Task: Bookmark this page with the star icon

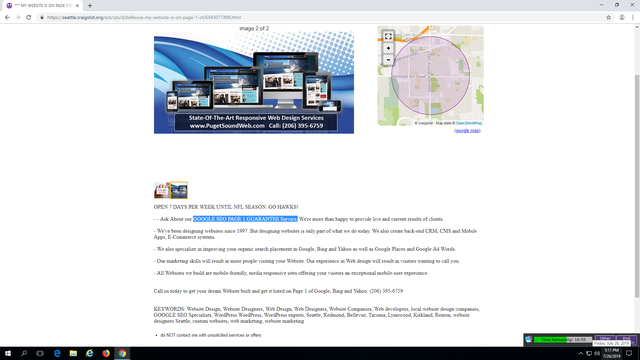Action: (x=609, y=18)
